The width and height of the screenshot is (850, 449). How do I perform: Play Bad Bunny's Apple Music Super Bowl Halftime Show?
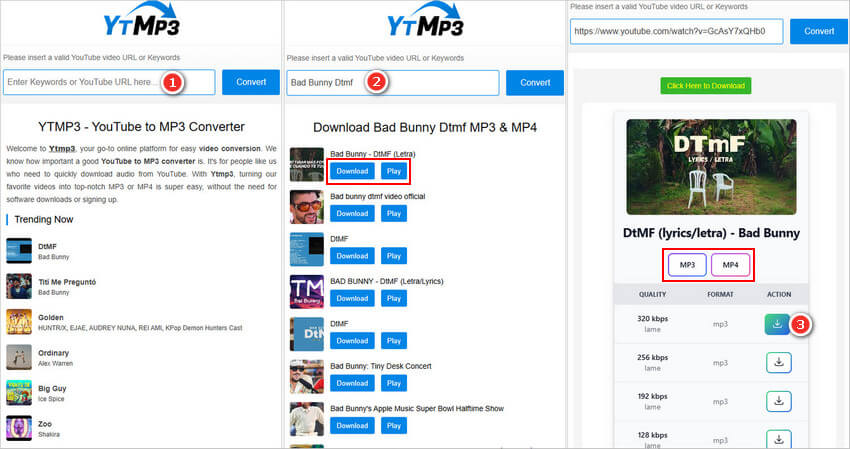(x=394, y=426)
